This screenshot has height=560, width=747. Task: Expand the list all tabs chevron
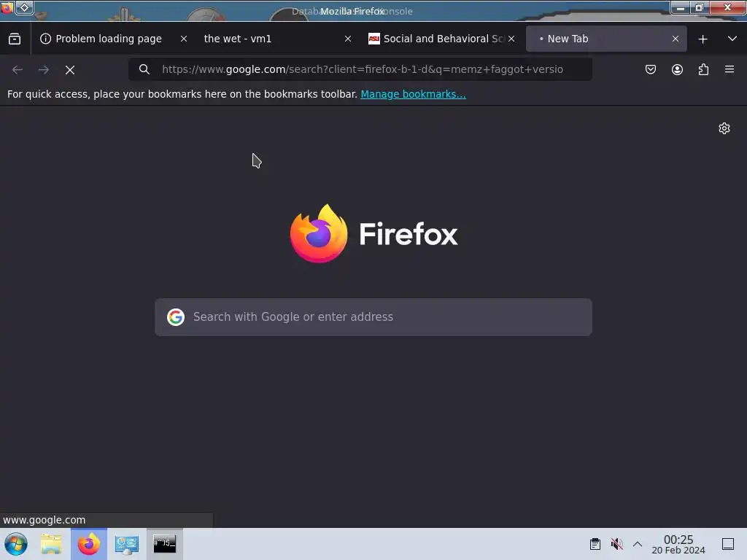(x=732, y=39)
